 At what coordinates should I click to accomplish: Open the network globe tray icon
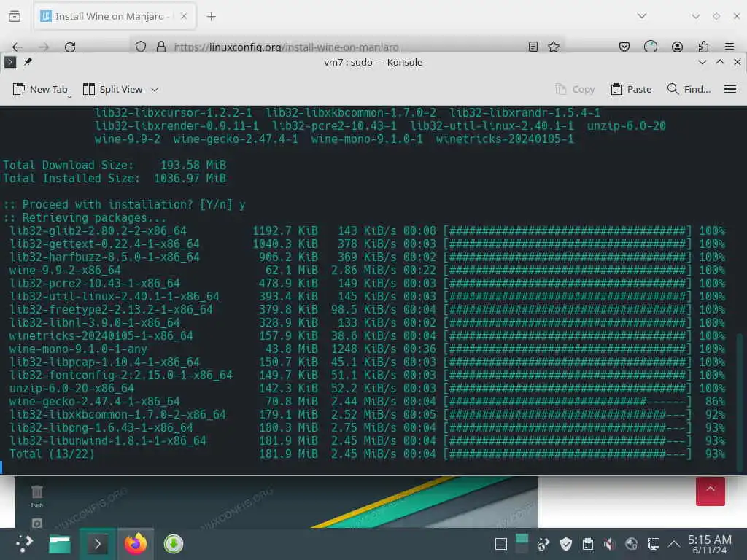(x=631, y=544)
